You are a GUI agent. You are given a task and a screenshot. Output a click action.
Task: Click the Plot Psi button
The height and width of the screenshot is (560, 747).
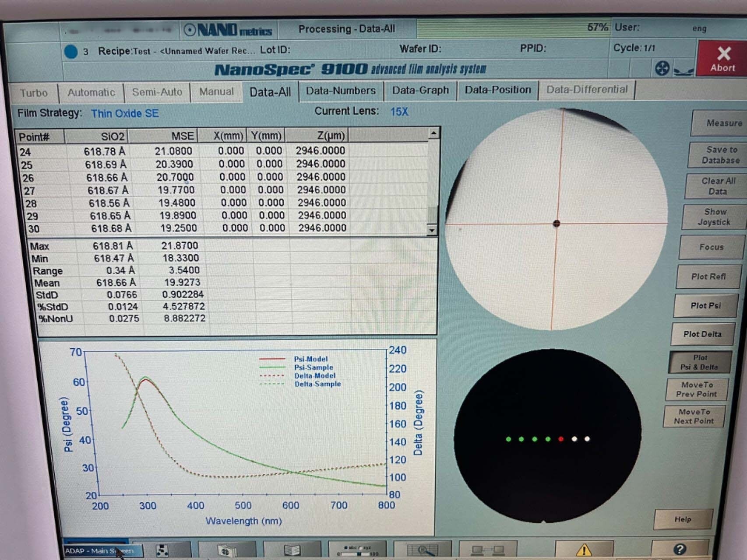point(705,305)
